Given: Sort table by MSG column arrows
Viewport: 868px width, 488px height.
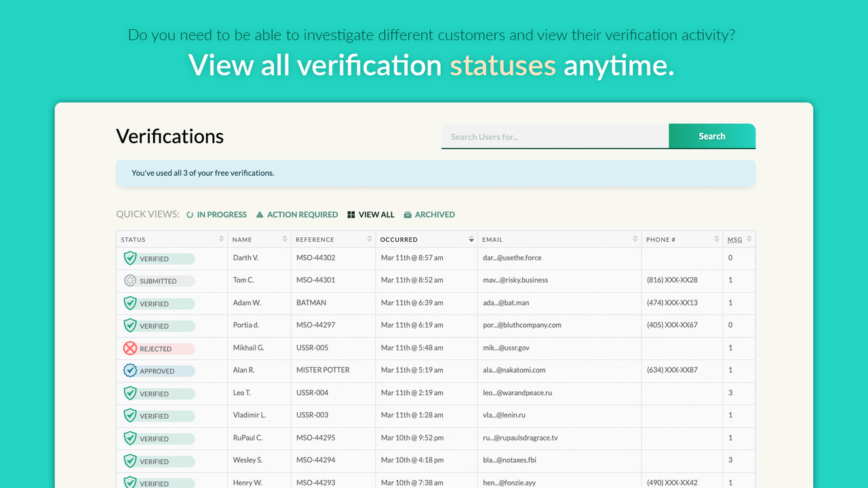Looking at the screenshot, I should [x=749, y=239].
